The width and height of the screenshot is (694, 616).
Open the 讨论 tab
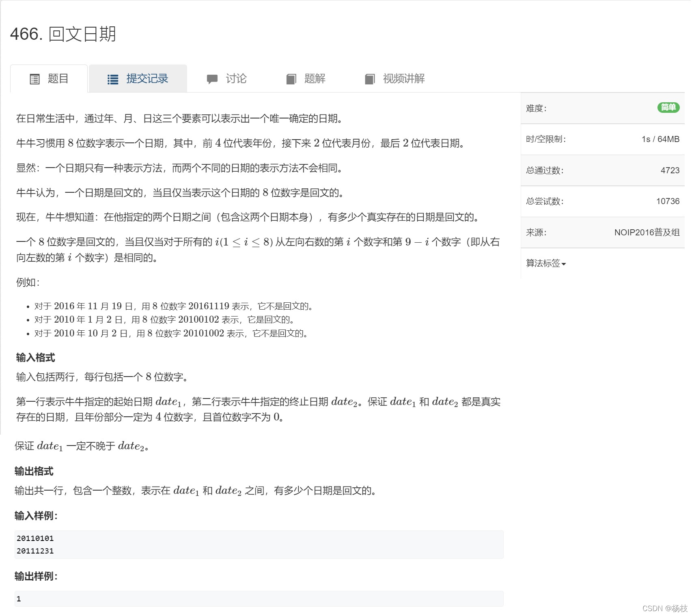226,79
